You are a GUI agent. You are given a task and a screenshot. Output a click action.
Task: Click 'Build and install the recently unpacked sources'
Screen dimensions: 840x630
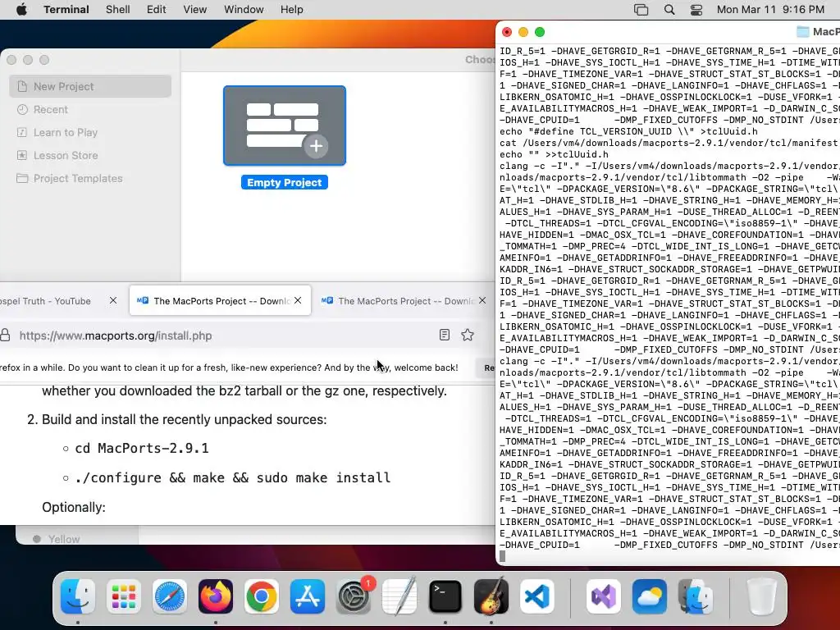(x=184, y=419)
